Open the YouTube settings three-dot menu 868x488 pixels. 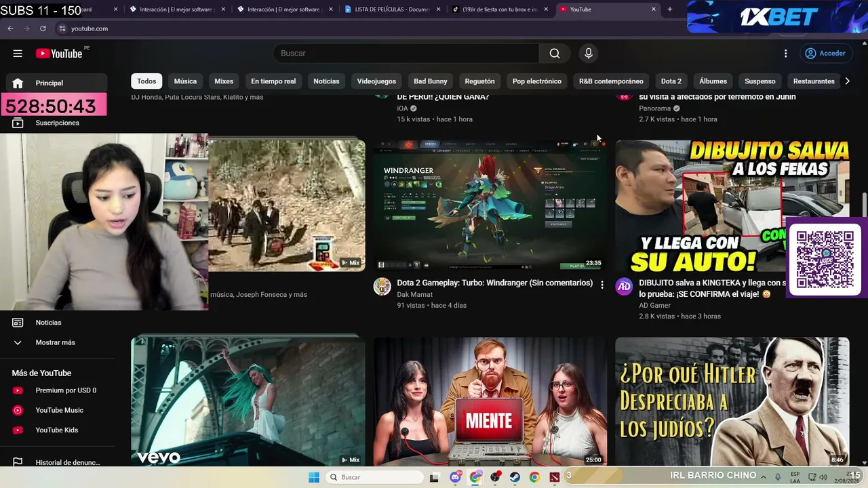point(785,54)
